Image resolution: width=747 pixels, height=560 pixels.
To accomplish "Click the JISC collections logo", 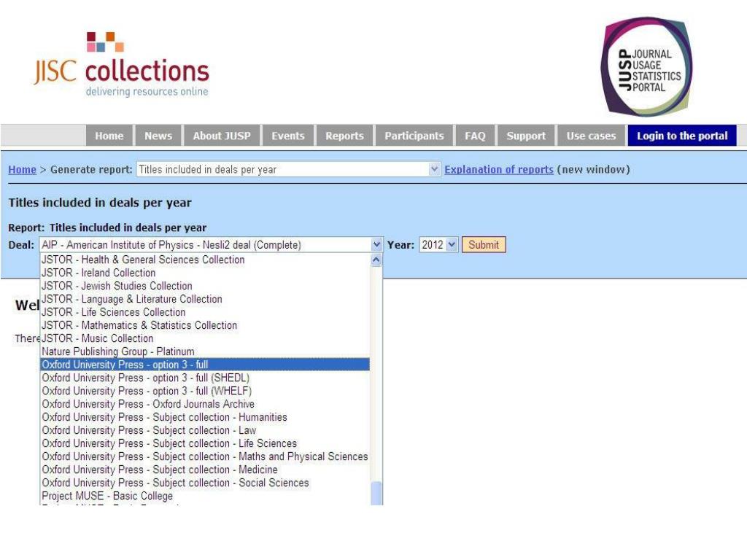I will [x=122, y=65].
